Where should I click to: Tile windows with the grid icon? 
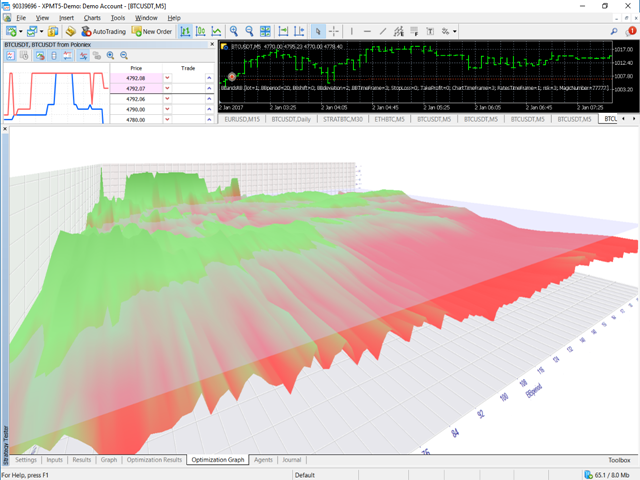(x=265, y=31)
